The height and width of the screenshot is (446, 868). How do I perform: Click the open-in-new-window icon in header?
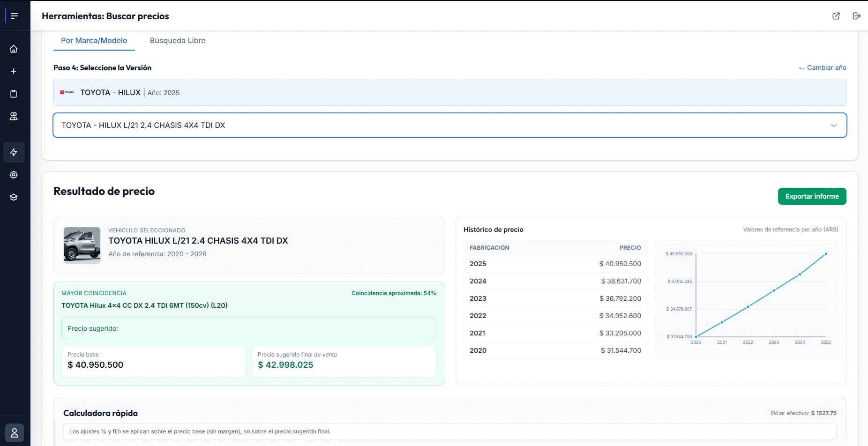[836, 16]
